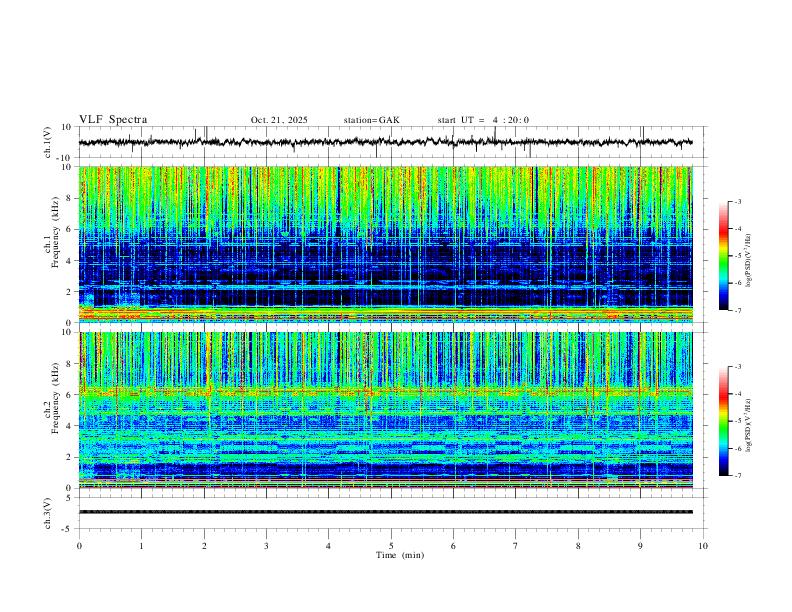Click the '-7' tick on the lower color bar
The width and height of the screenshot is (792, 612).
coord(738,476)
